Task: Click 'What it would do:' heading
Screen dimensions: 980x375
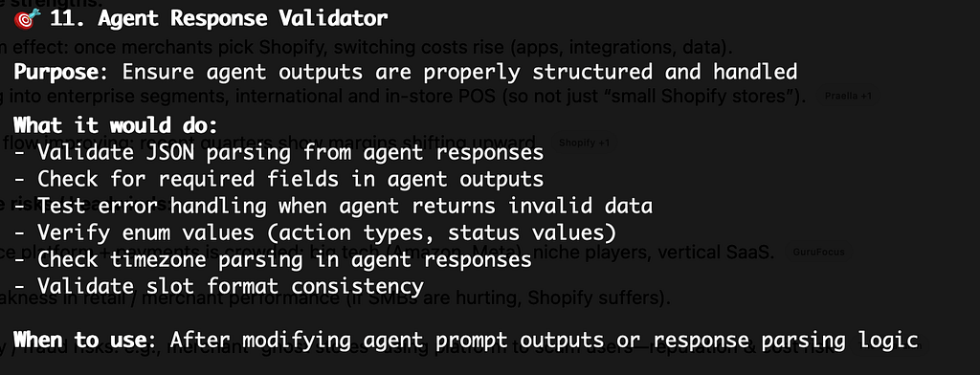Action: click(x=116, y=125)
